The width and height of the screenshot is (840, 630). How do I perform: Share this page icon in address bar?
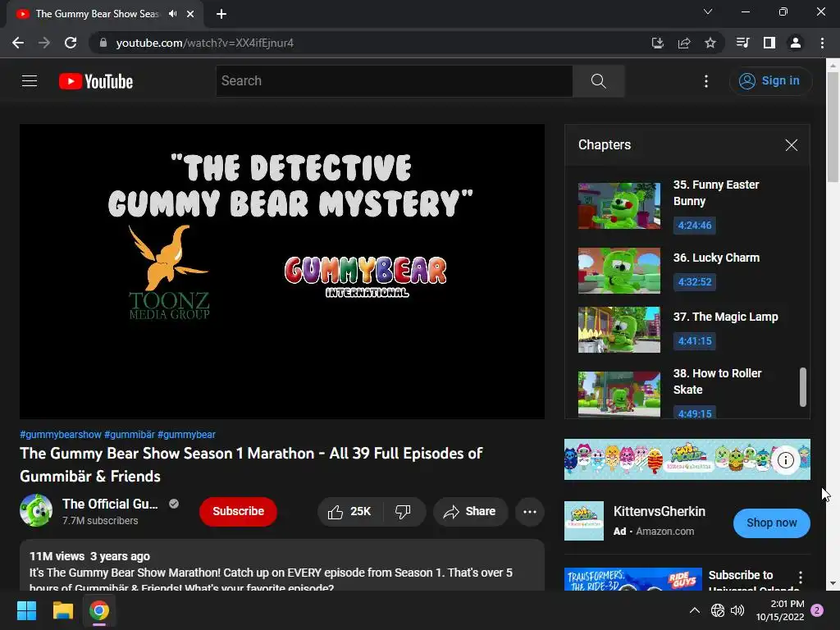click(683, 43)
